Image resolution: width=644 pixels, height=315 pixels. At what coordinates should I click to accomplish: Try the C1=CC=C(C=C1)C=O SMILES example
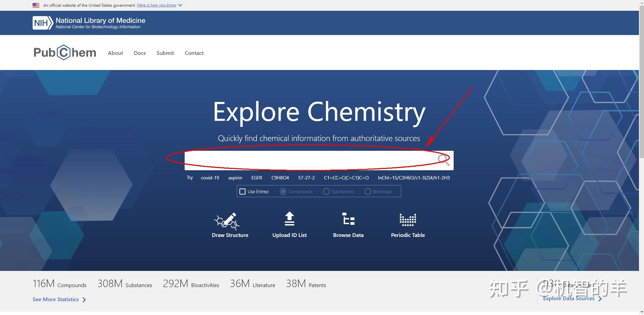(x=346, y=178)
